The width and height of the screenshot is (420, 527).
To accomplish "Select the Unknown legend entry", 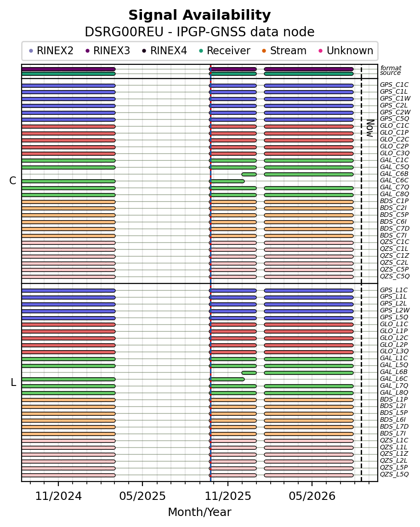I will 346,51.
